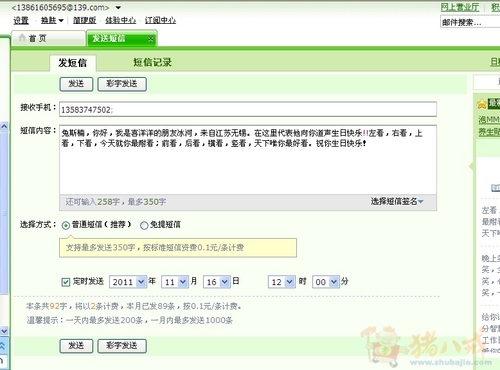The image size is (500, 370).
Task: Open the year dropdown showing 2011
Action: point(141,282)
